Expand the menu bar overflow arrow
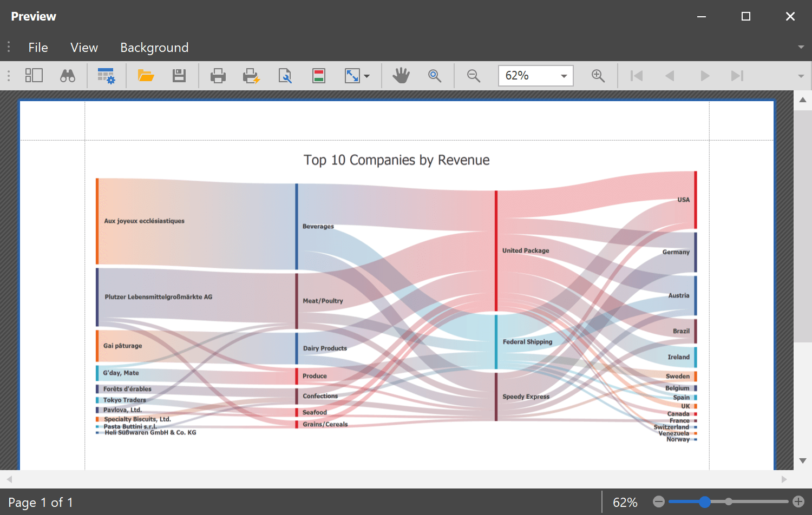The width and height of the screenshot is (812, 515). [x=801, y=48]
